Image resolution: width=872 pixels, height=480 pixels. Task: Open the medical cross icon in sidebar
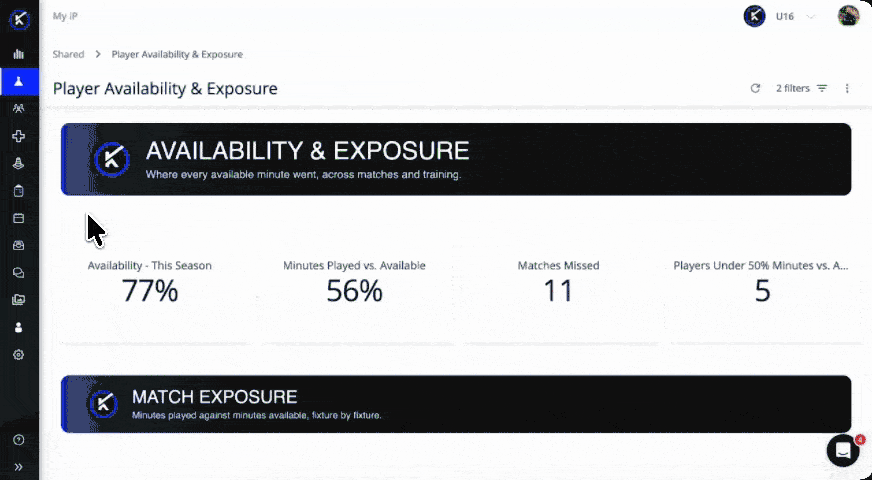click(x=19, y=136)
